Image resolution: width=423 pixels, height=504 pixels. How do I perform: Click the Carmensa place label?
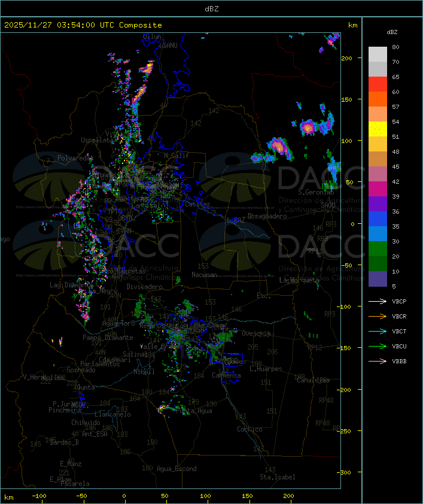coord(226,375)
